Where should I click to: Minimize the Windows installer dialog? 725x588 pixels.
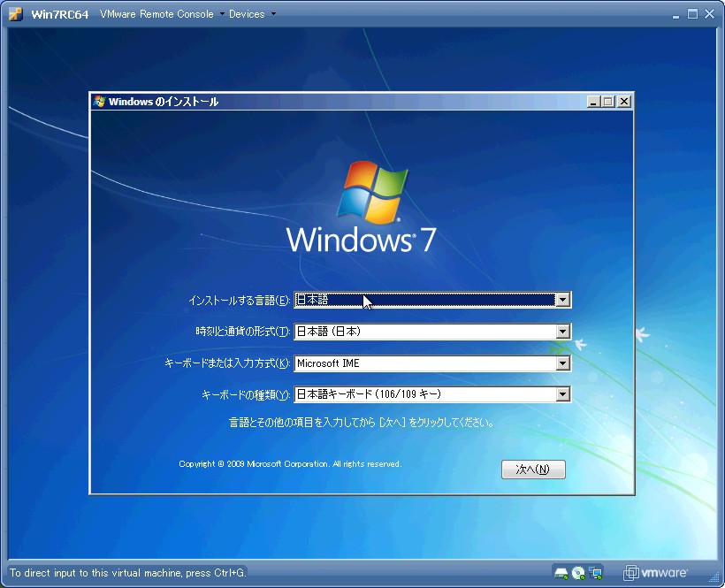[x=592, y=102]
